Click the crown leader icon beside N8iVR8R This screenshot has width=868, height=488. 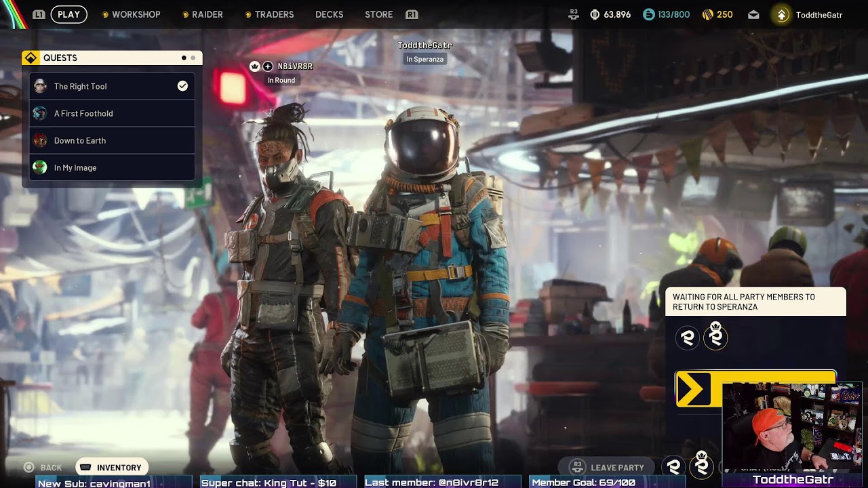click(x=255, y=66)
